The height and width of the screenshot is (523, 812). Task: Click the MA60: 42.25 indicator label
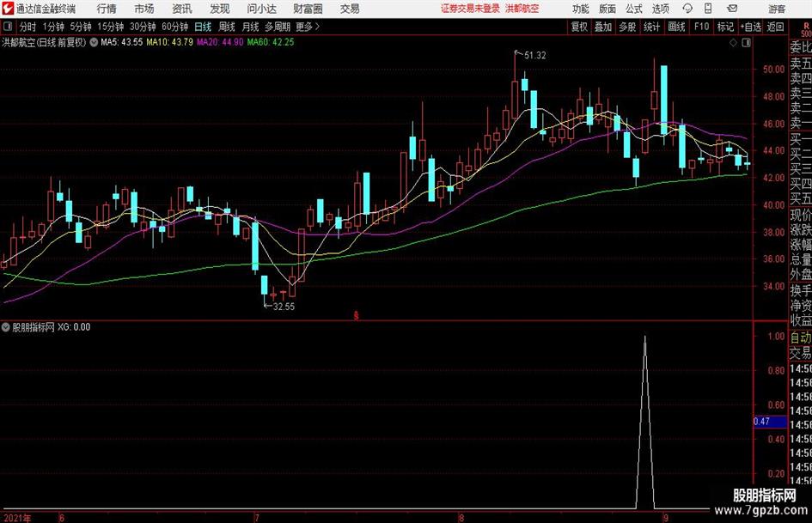click(271, 42)
